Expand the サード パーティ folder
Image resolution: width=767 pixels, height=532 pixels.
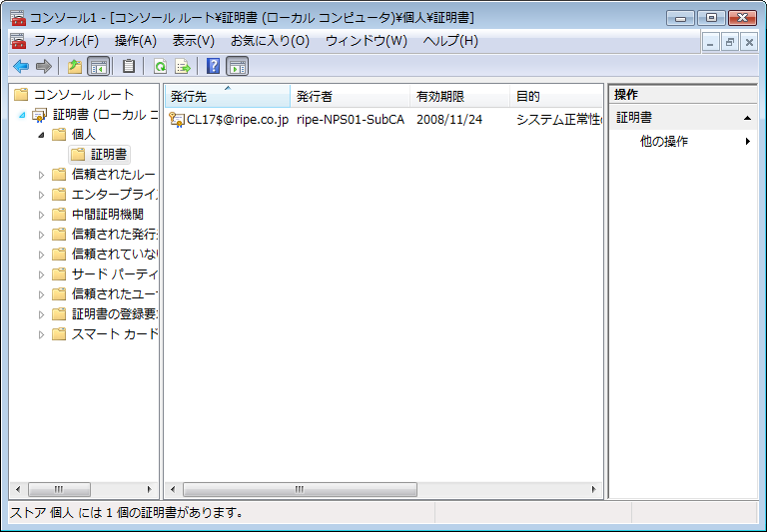42,274
